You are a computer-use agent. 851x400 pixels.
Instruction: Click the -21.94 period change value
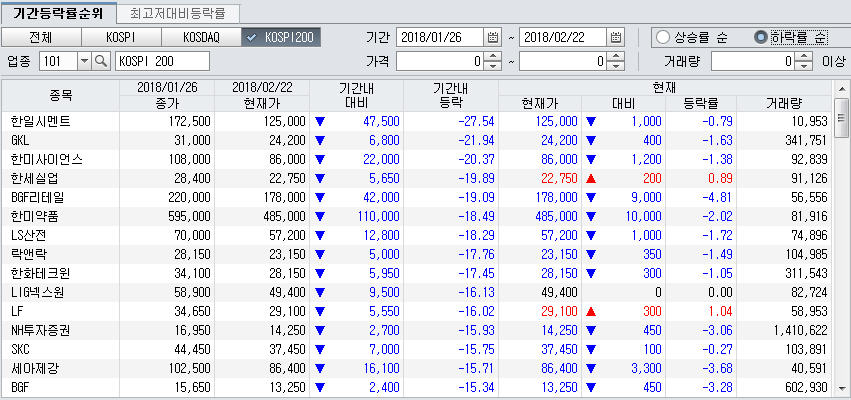click(x=476, y=141)
